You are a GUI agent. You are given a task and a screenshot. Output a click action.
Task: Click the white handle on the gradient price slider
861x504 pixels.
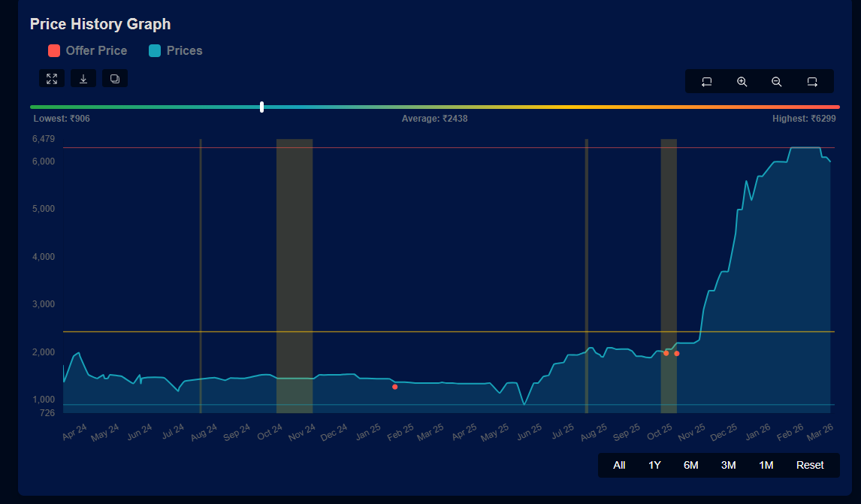(x=261, y=107)
